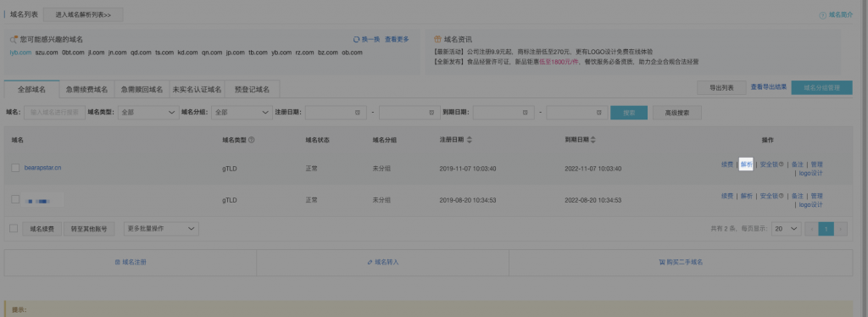This screenshot has width=868, height=317.
Task: Open logo设计 for bearapstar.cn
Action: [810, 173]
